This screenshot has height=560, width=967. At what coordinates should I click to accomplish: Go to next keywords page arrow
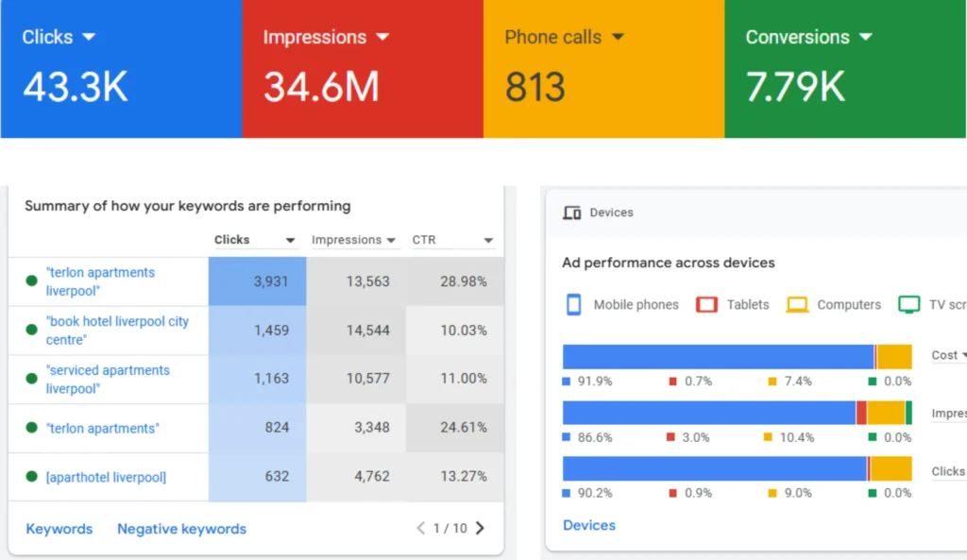(x=480, y=528)
